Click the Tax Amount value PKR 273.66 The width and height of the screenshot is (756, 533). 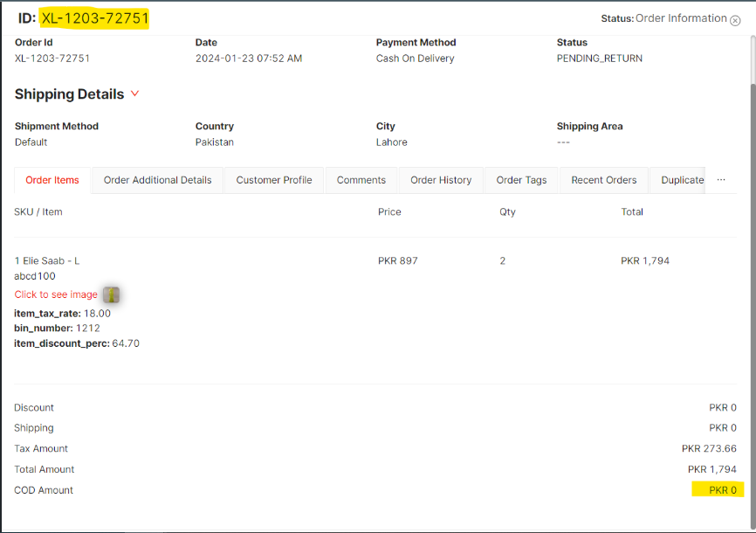708,448
